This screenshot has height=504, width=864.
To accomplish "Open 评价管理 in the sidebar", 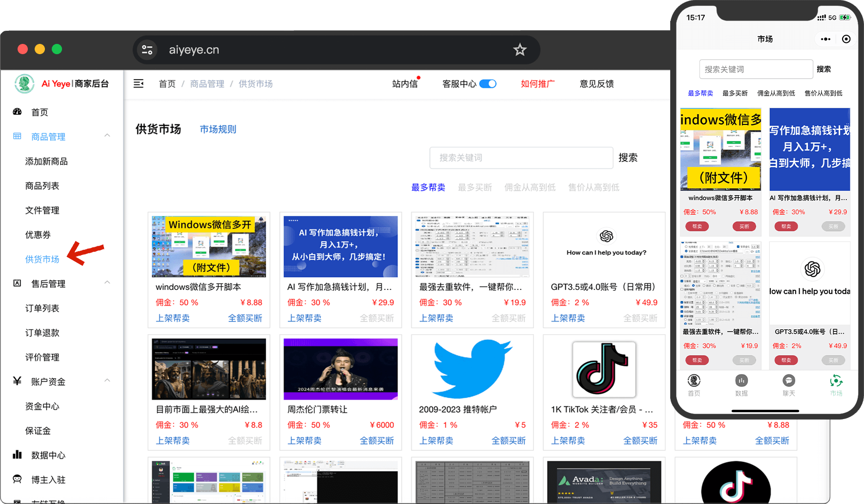I will pyautogui.click(x=42, y=357).
